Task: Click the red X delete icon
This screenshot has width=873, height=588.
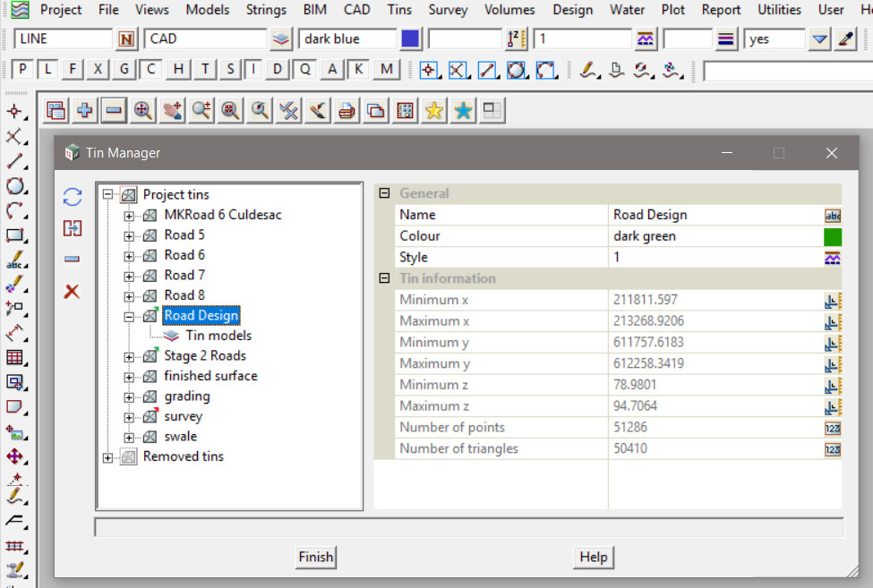Action: tap(73, 292)
